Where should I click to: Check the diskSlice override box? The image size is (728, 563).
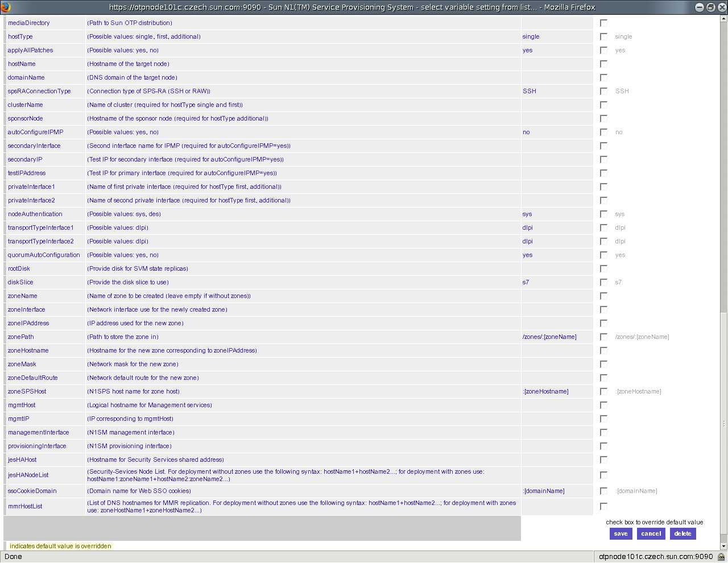click(x=603, y=282)
